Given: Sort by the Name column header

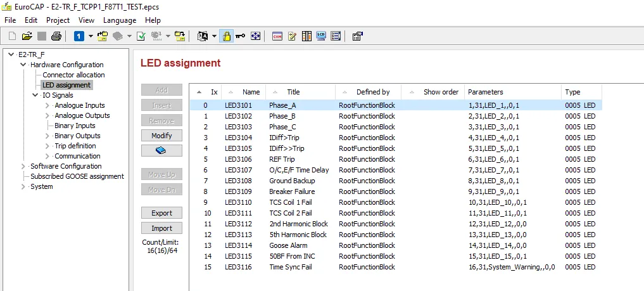Looking at the screenshot, I should 244,92.
